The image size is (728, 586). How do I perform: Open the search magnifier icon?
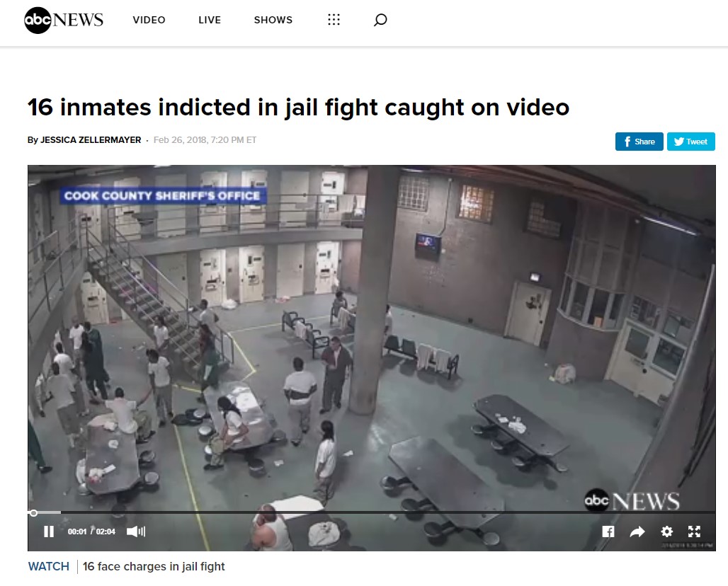coord(380,20)
